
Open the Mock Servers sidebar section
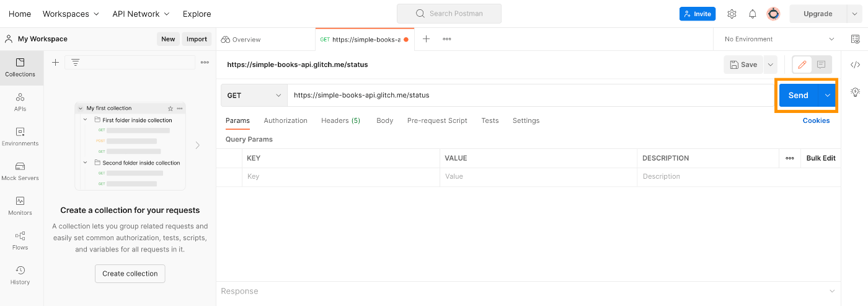pos(20,172)
